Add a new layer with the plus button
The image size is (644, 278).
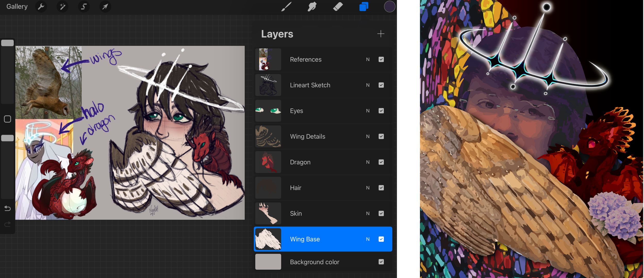(380, 34)
